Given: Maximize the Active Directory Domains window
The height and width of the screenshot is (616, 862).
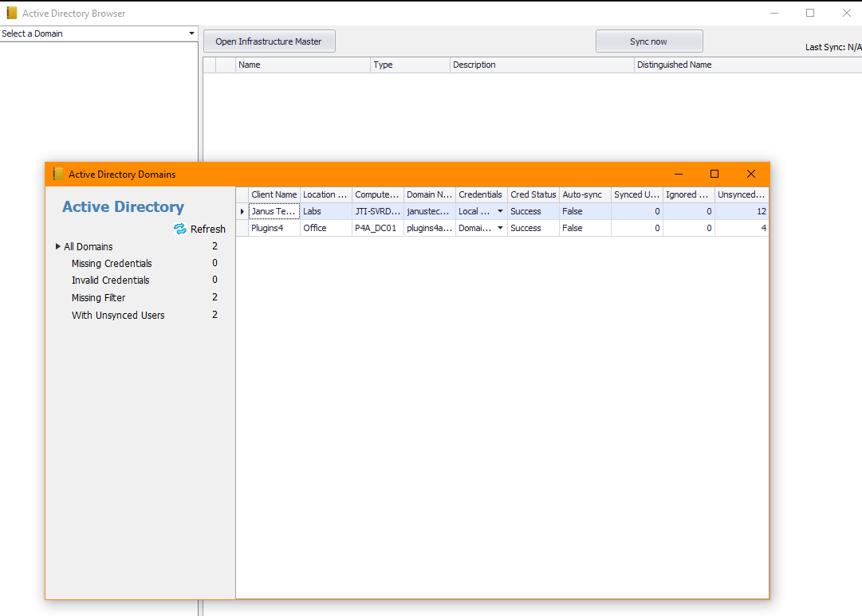Looking at the screenshot, I should [x=714, y=174].
